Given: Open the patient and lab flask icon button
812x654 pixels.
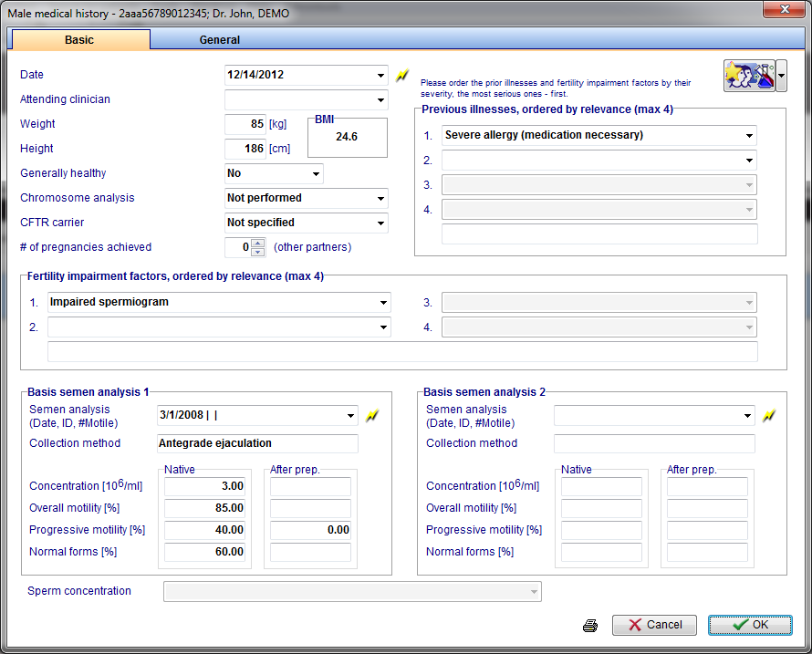Looking at the screenshot, I should (749, 76).
